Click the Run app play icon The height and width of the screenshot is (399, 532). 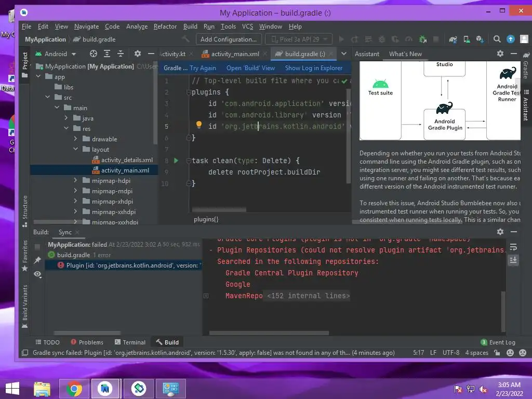[x=341, y=39]
